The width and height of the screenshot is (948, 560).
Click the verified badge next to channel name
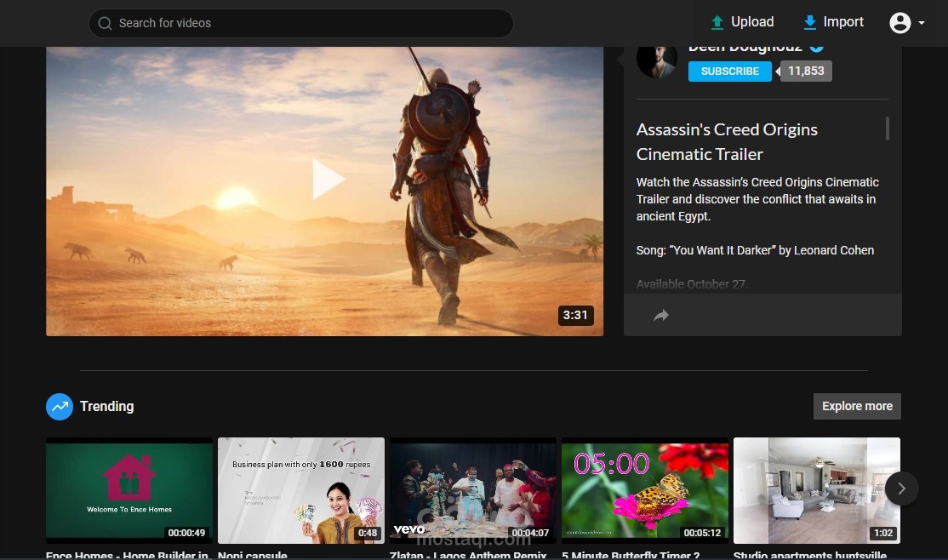816,48
